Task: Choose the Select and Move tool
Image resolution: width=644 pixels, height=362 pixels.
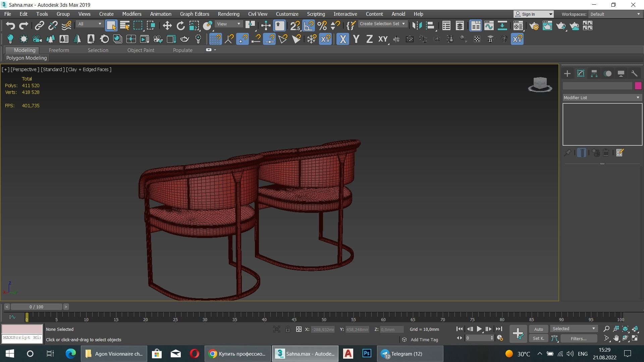Action: pos(167,26)
